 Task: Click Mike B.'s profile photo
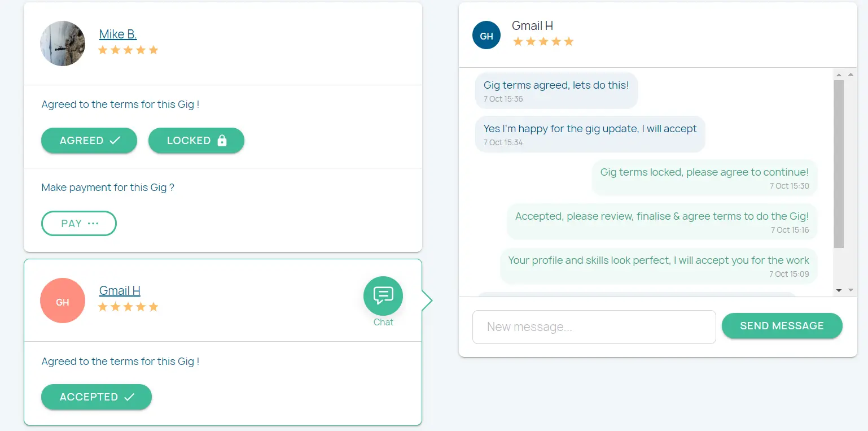pos(63,43)
